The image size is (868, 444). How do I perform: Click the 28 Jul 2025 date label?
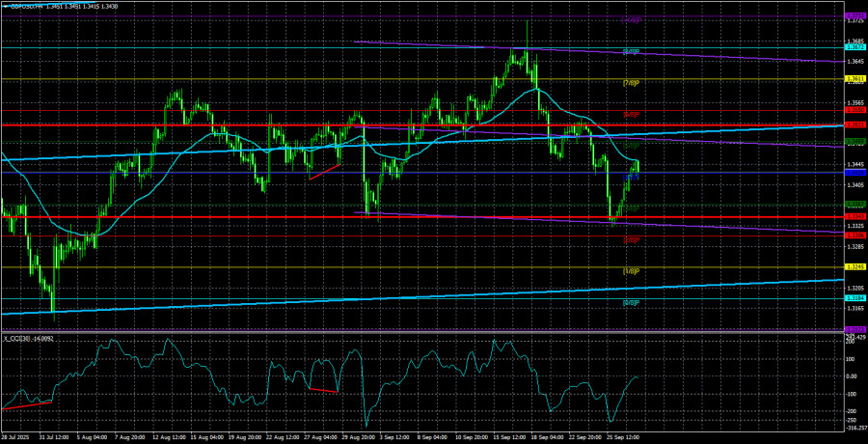(x=17, y=436)
